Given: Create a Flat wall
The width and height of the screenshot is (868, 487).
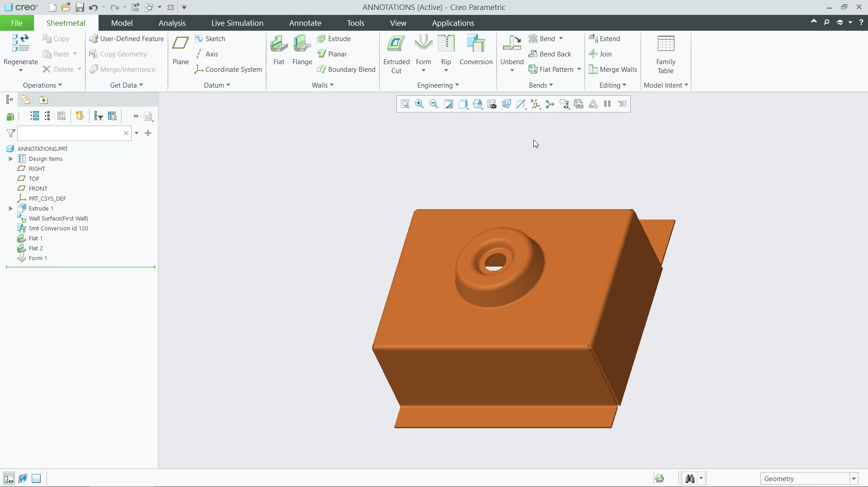Looking at the screenshot, I should point(279,50).
